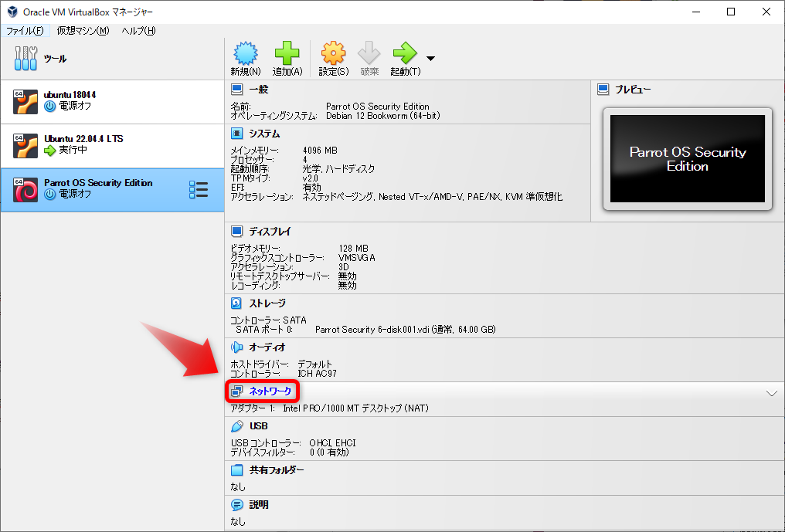Viewport: 785px width, 532px height.
Task: Click the ストレージ section header
Action: tap(267, 303)
